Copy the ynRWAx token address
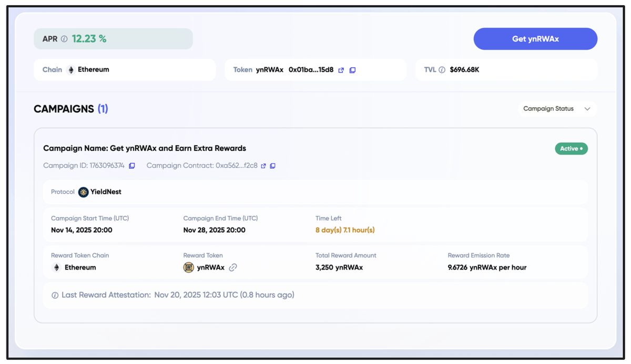This screenshot has width=631, height=364. coord(352,70)
